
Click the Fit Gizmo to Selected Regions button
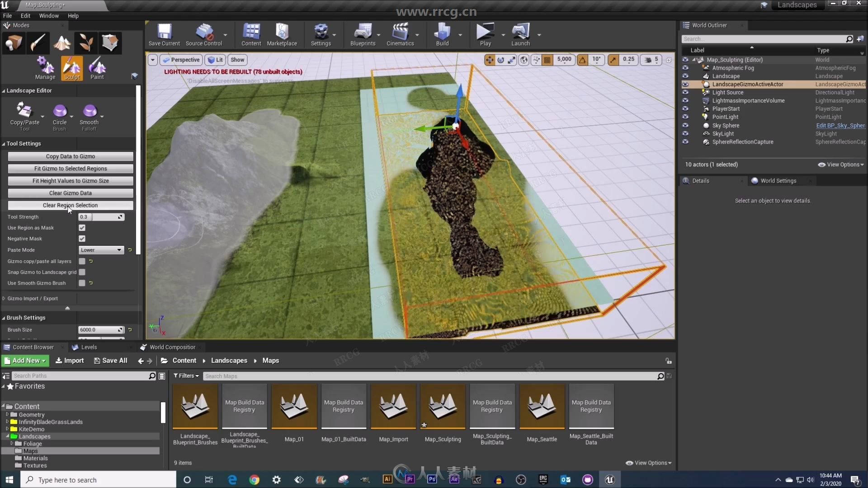click(70, 168)
